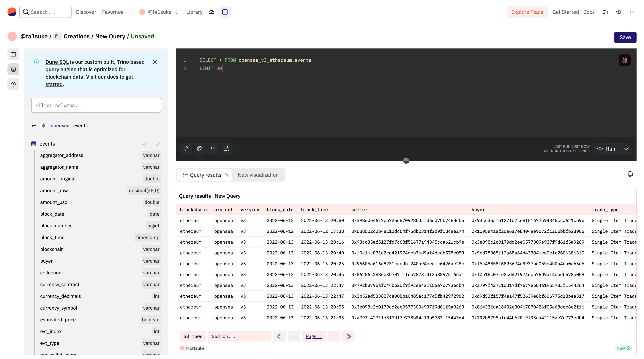Open the Dune SQL link

(57, 62)
